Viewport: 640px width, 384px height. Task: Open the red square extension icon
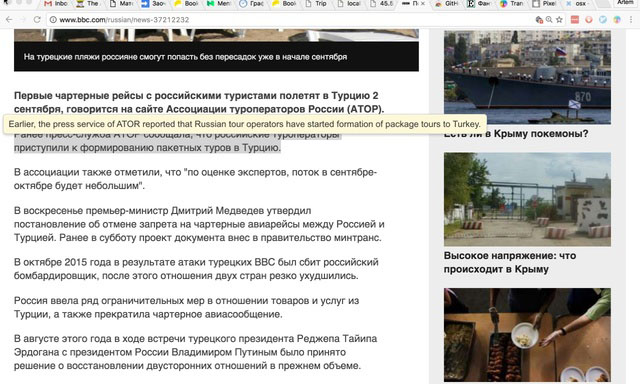click(575, 20)
